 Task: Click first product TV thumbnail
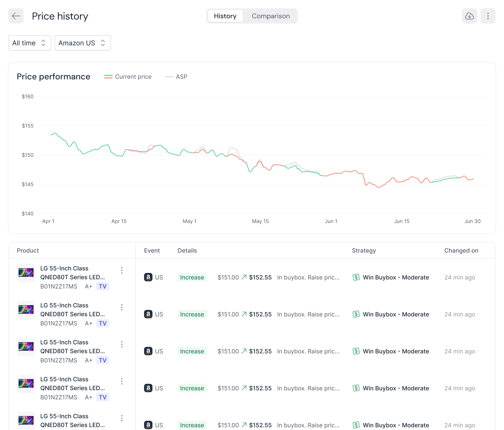tap(26, 273)
